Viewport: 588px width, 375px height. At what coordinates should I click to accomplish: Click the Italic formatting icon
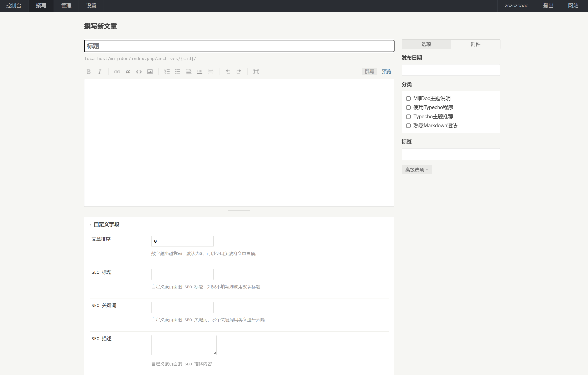pos(100,72)
